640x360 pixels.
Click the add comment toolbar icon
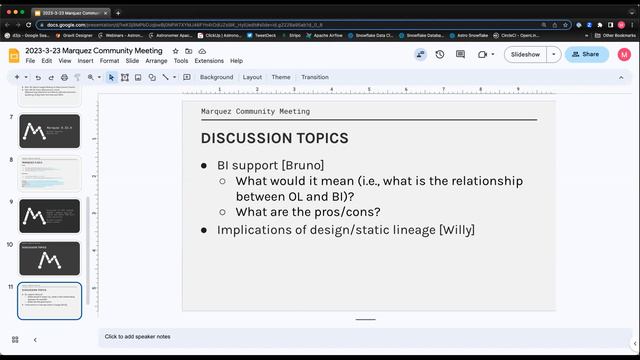tap(187, 77)
